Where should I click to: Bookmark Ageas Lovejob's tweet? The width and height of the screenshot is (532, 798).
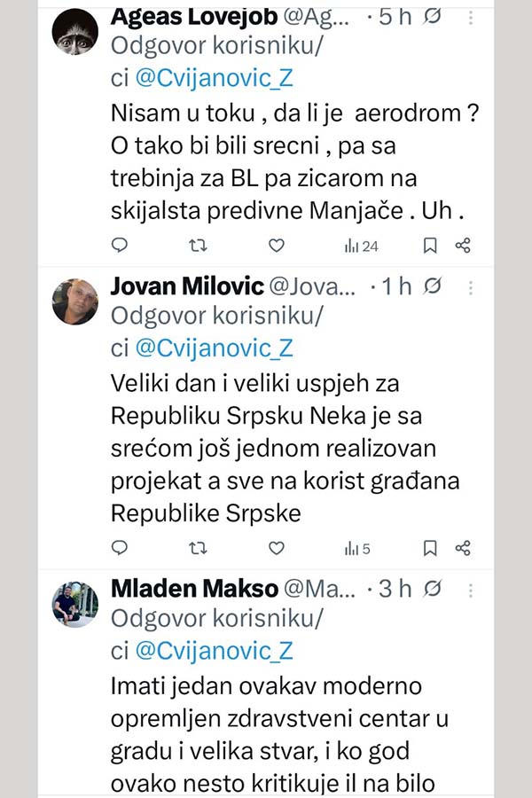coord(430,246)
